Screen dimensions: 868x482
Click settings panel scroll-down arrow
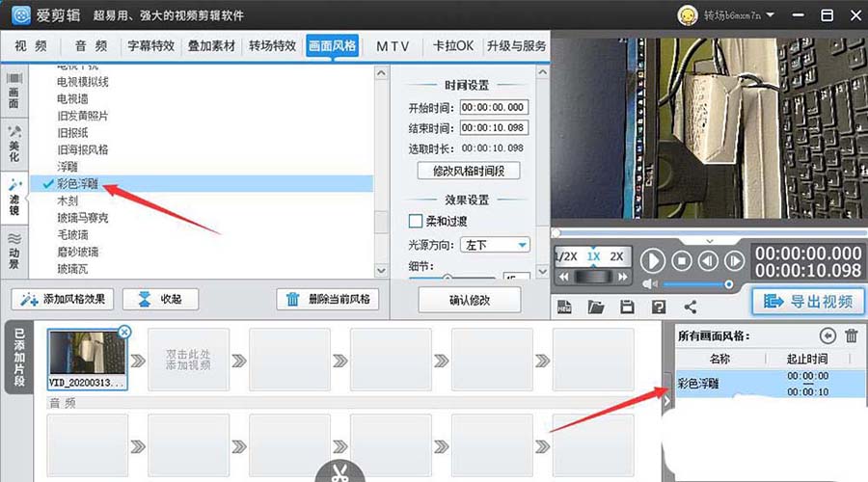[542, 271]
